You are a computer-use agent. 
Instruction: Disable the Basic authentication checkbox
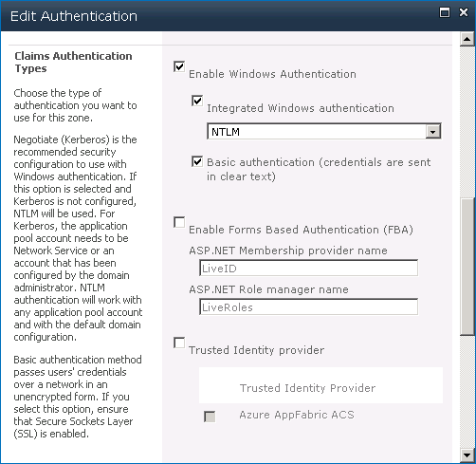coord(197,161)
